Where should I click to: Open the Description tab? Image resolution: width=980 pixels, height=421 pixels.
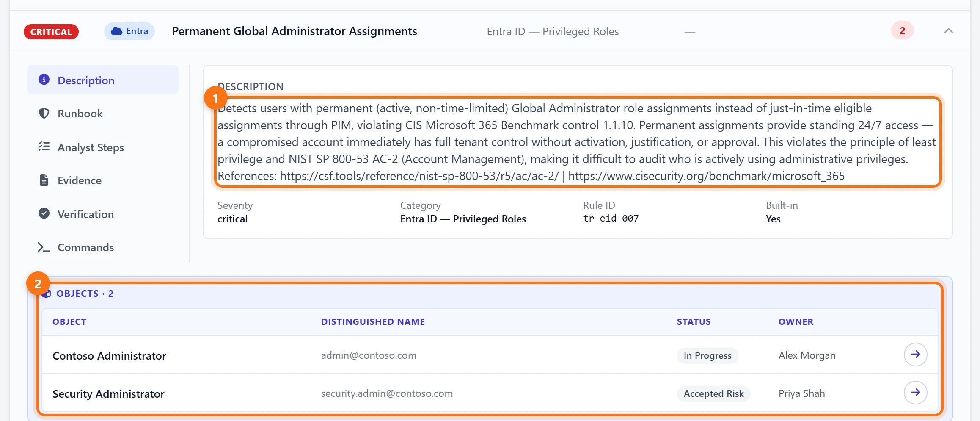click(x=103, y=80)
